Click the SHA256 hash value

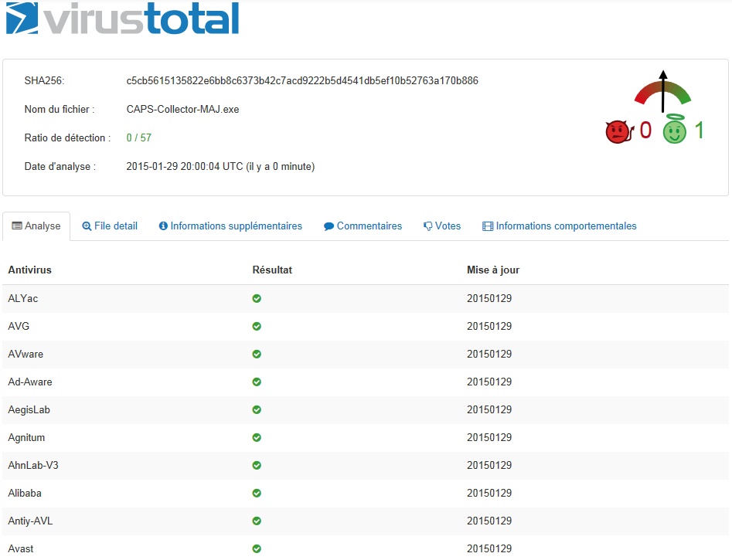pyautogui.click(x=302, y=80)
